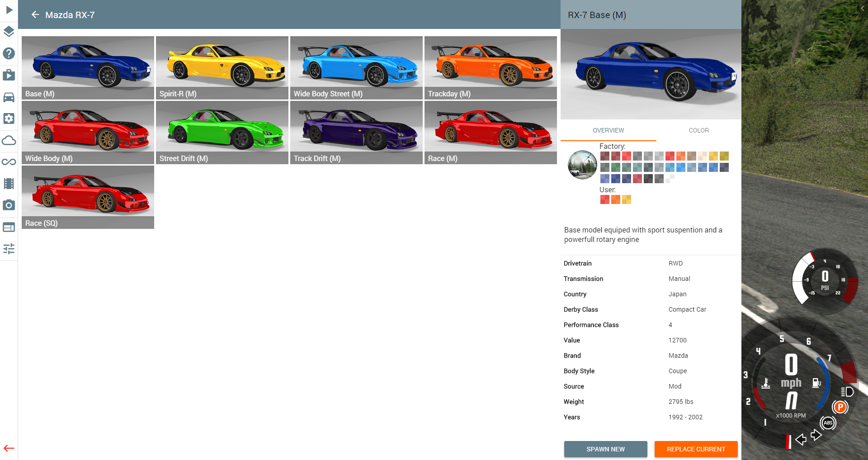Open the vehicles car icon in sidebar
The width and height of the screenshot is (868, 460).
(x=9, y=97)
